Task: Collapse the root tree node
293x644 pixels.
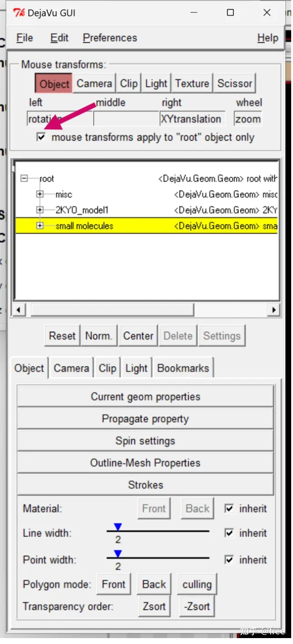Action: pyautogui.click(x=25, y=179)
